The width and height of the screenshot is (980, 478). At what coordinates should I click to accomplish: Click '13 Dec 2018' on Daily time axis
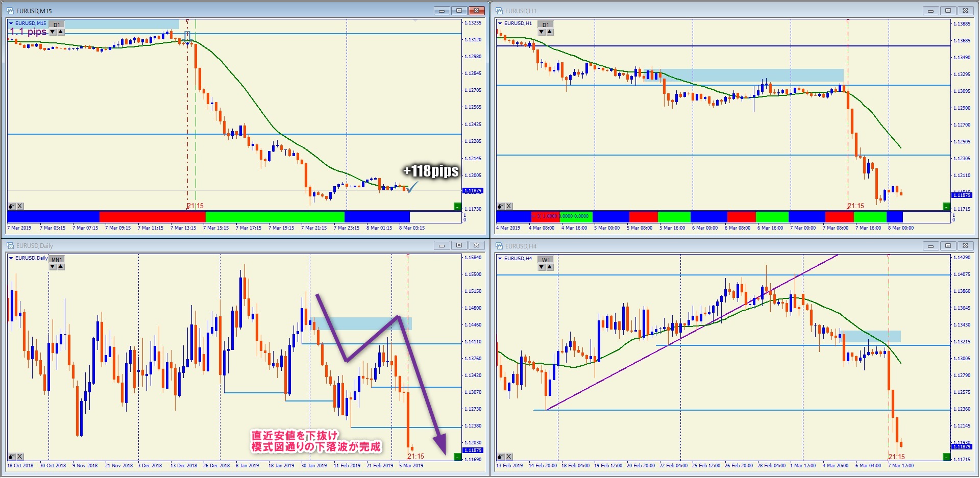[x=184, y=465]
